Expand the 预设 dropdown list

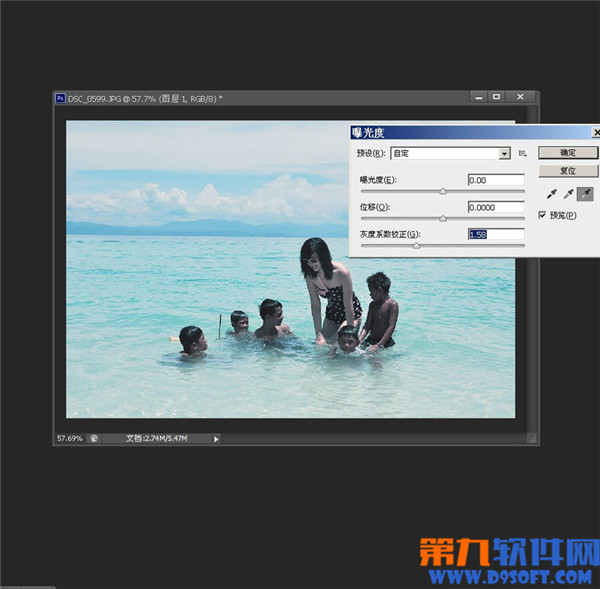point(504,153)
